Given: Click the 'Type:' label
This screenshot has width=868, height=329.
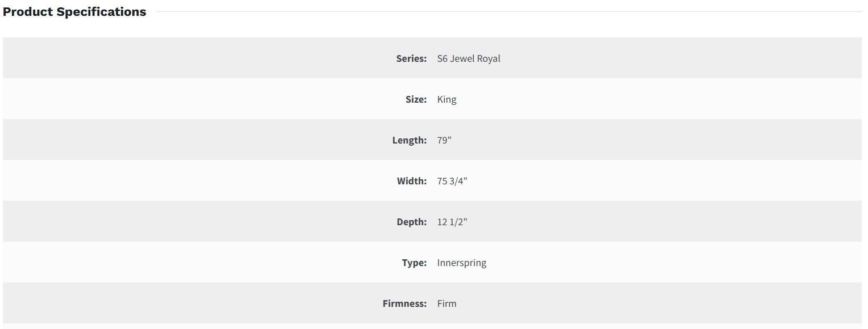Looking at the screenshot, I should [x=414, y=263].
